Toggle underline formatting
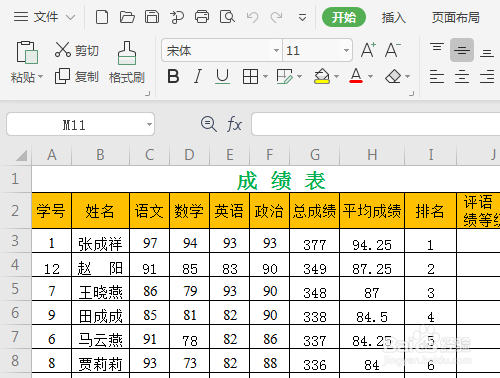500x378 pixels. pos(222,76)
